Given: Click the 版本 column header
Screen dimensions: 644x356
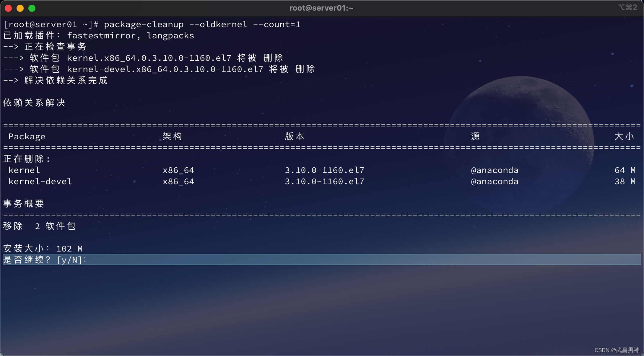Looking at the screenshot, I should coord(295,136).
